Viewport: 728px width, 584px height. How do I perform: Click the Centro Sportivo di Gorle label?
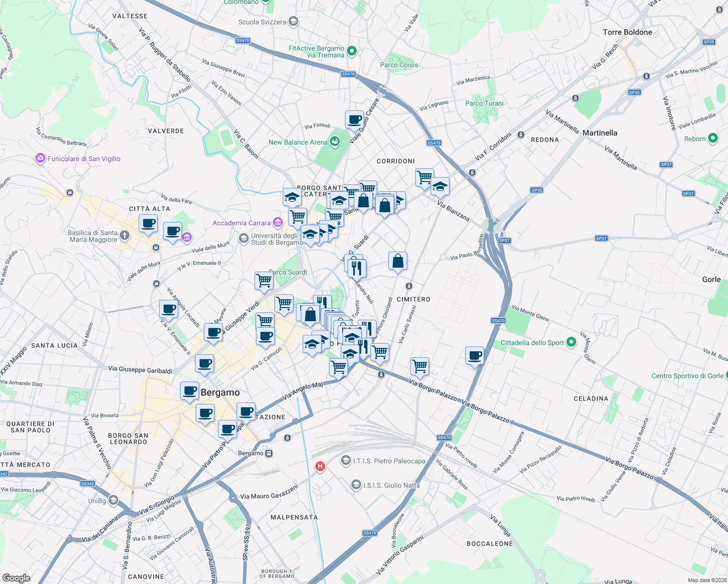tap(688, 376)
